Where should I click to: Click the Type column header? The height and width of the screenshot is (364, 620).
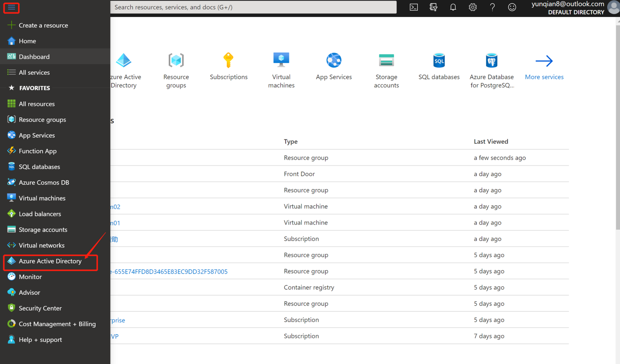291,142
